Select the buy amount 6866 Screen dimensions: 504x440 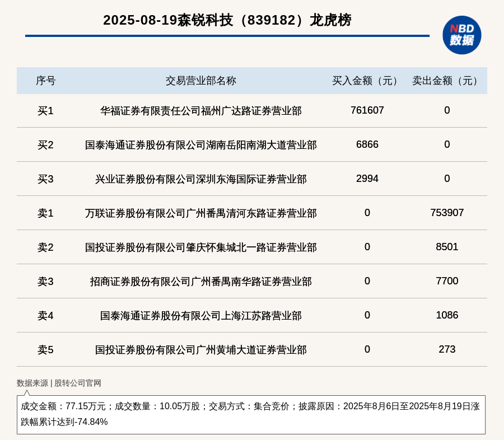(x=367, y=144)
